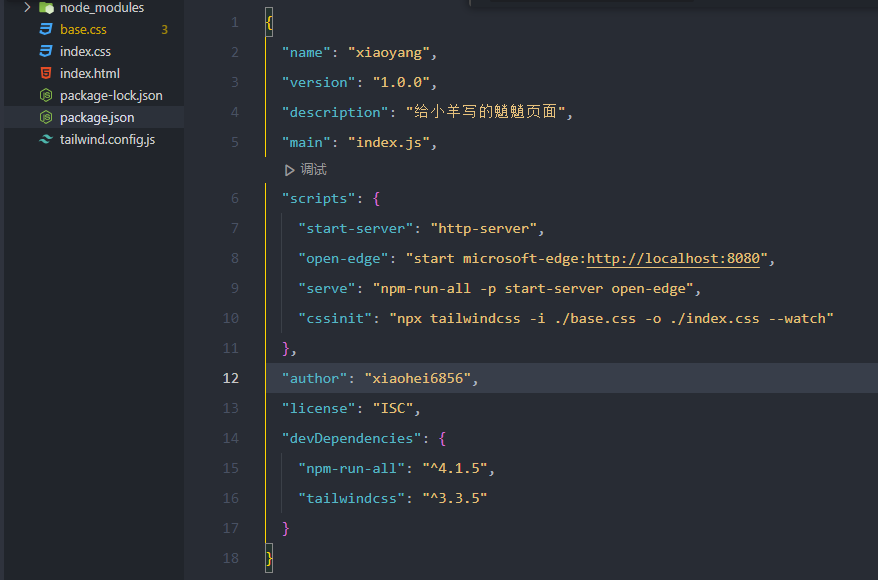Click the 调试 debug code lens
Image resolution: width=878 pixels, height=580 pixels.
point(313,170)
